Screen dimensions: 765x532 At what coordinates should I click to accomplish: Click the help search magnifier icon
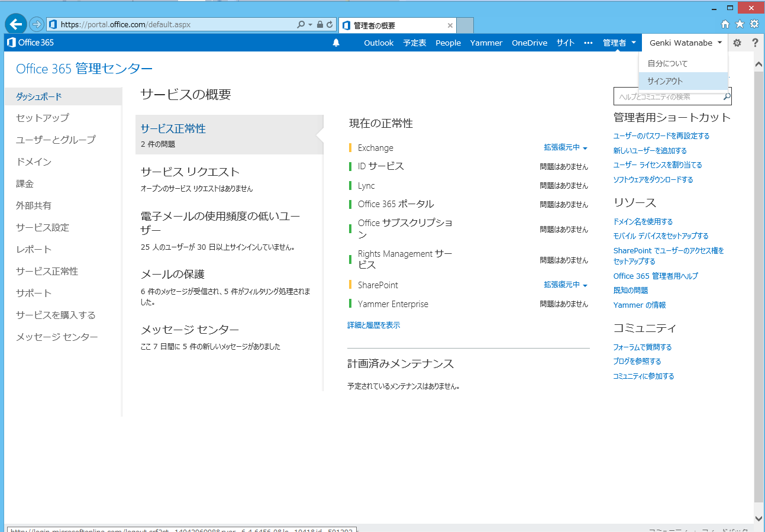727,96
